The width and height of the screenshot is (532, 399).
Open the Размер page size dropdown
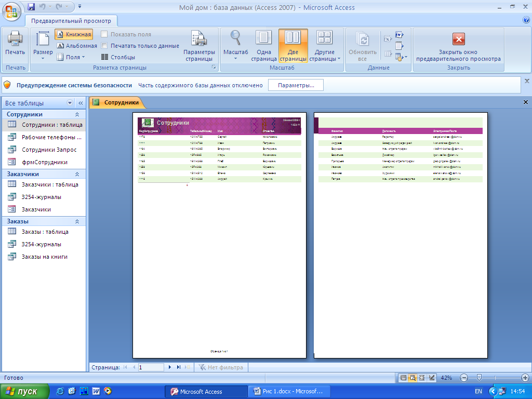[43, 46]
